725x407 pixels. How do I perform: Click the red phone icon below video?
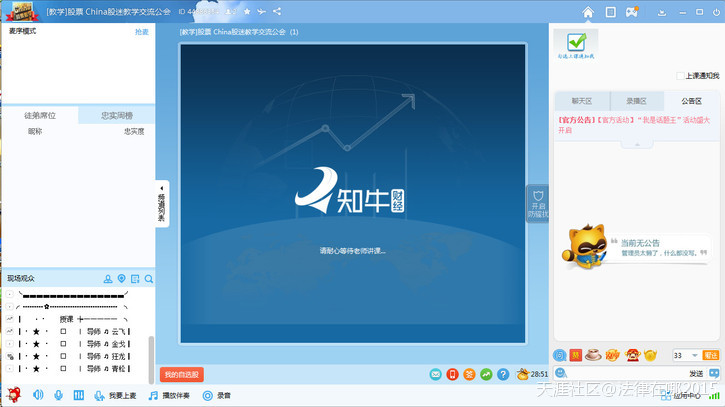pos(452,374)
